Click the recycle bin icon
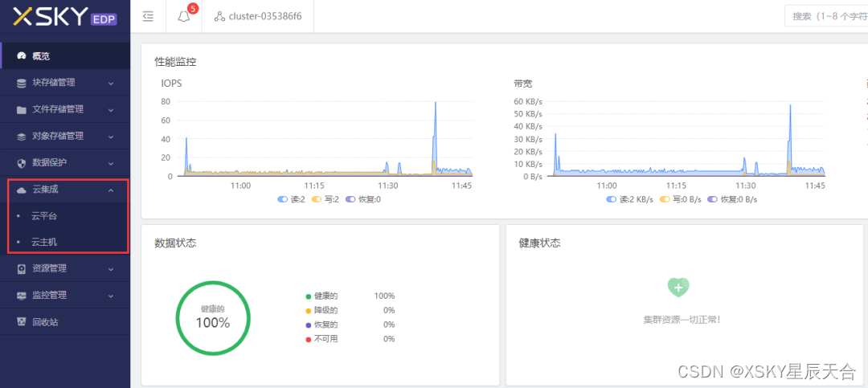This screenshot has width=868, height=388. point(22,322)
